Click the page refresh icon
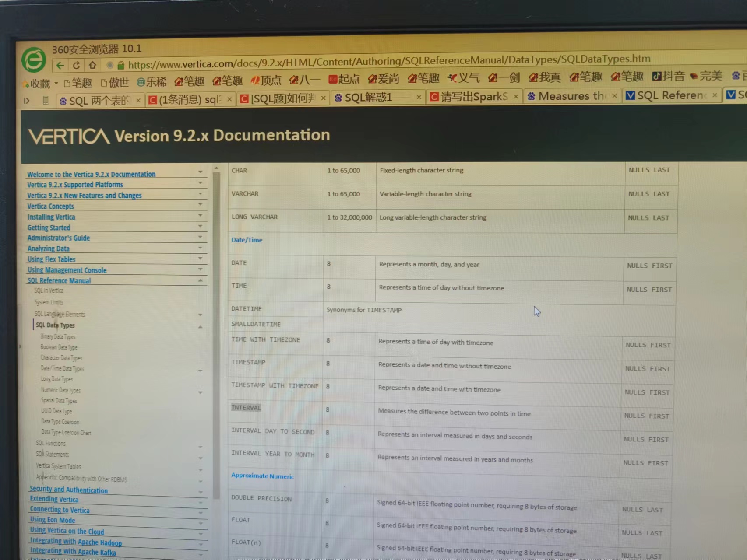This screenshot has height=560, width=747. (76, 66)
